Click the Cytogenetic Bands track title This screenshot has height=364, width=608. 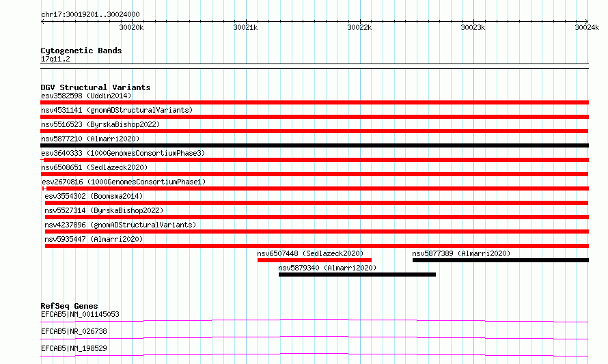coord(81,51)
